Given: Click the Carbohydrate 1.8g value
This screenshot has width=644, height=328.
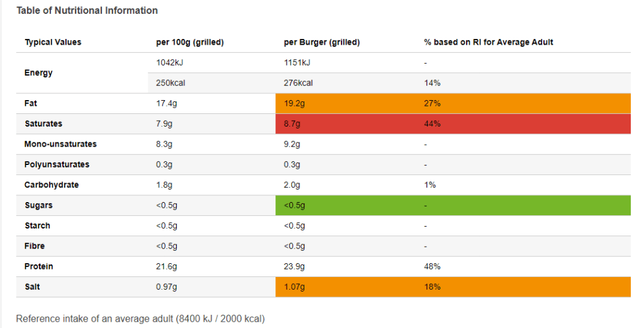Looking at the screenshot, I should pos(165,185).
